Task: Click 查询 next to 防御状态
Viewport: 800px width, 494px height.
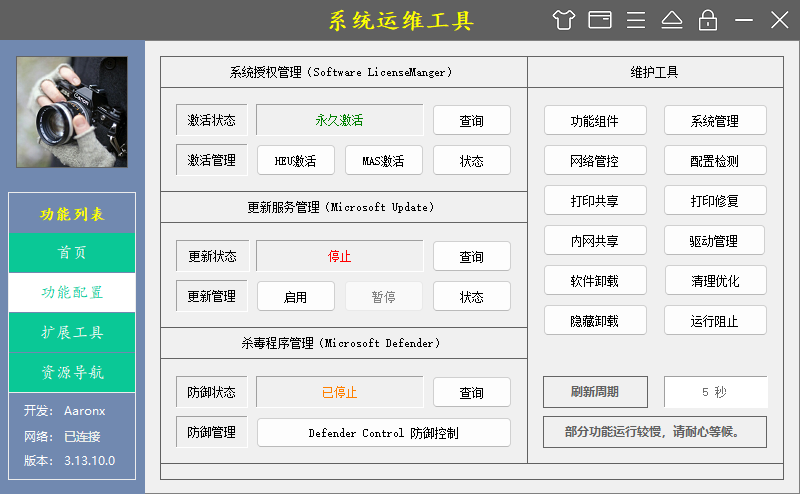Action: 472,392
